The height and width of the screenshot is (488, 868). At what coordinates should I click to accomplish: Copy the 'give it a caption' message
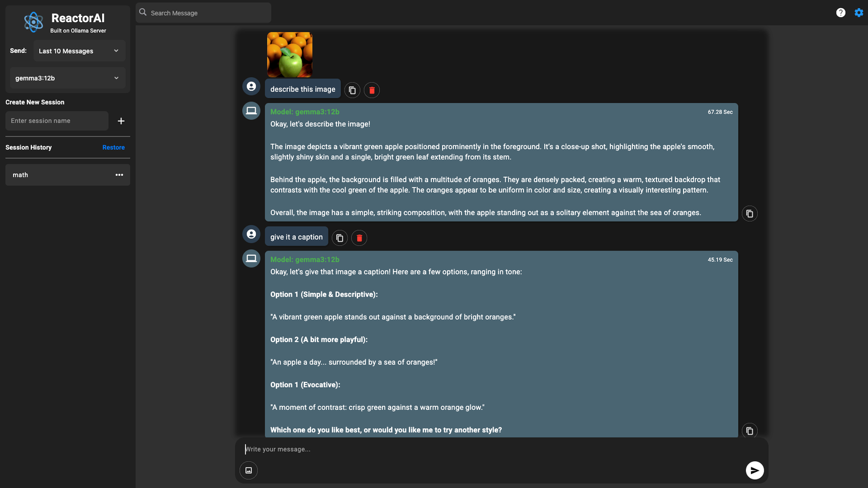(340, 237)
